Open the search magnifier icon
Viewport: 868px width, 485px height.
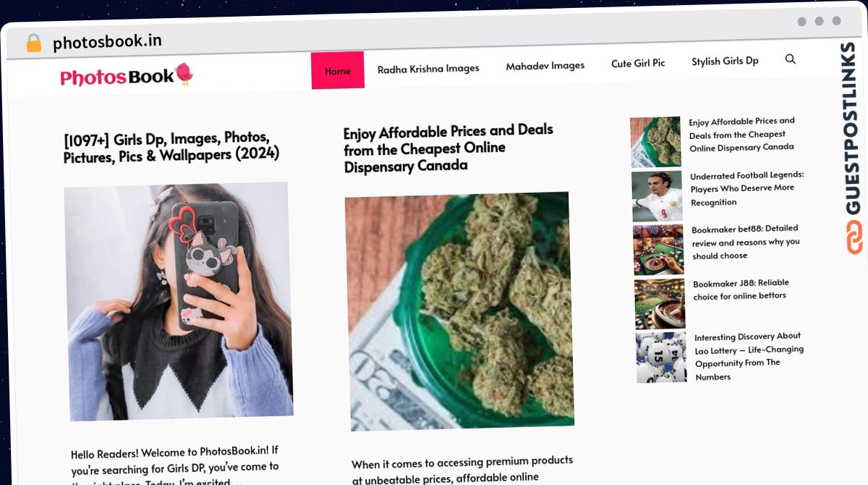pos(790,59)
